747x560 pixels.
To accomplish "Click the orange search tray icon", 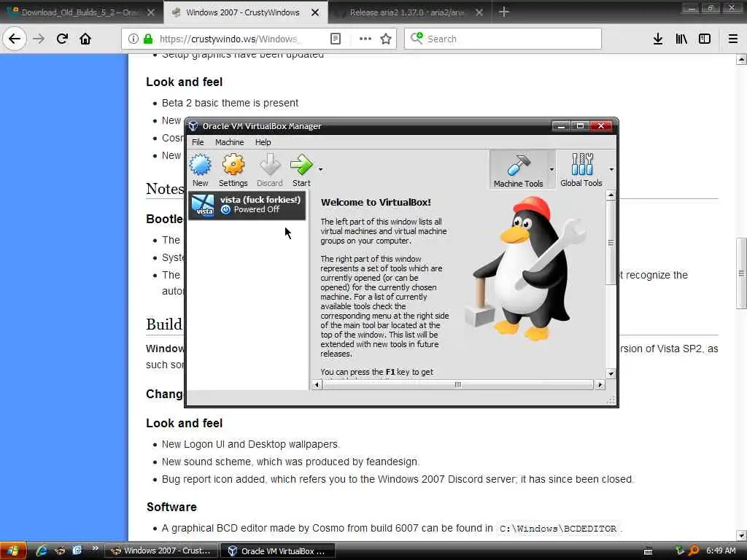I will pos(694,551).
